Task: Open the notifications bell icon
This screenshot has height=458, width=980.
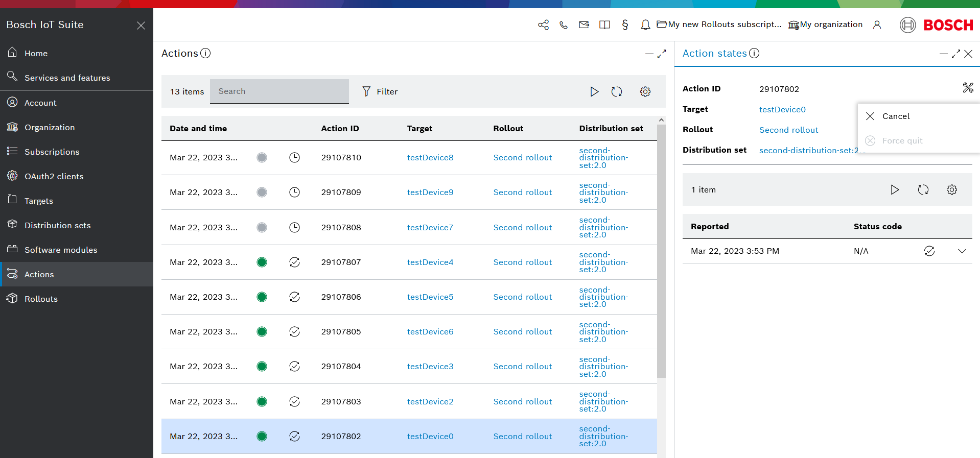Action: click(x=645, y=25)
